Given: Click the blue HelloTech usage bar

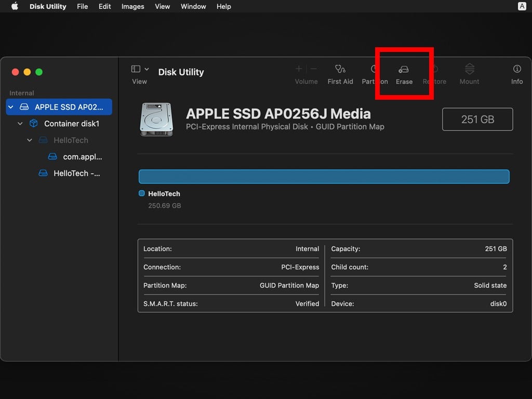Looking at the screenshot, I should 324,176.
